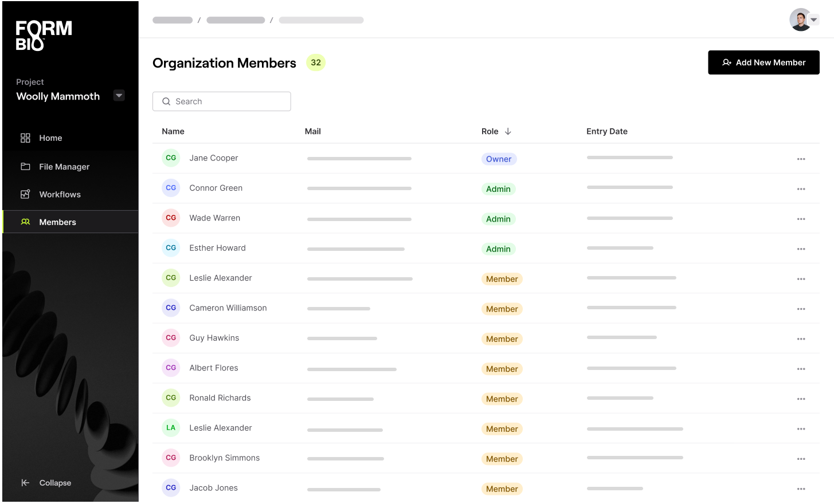Viewport: 834px width, 504px height.
Task: Open the actions menu for Wade Warren
Action: 801,218
